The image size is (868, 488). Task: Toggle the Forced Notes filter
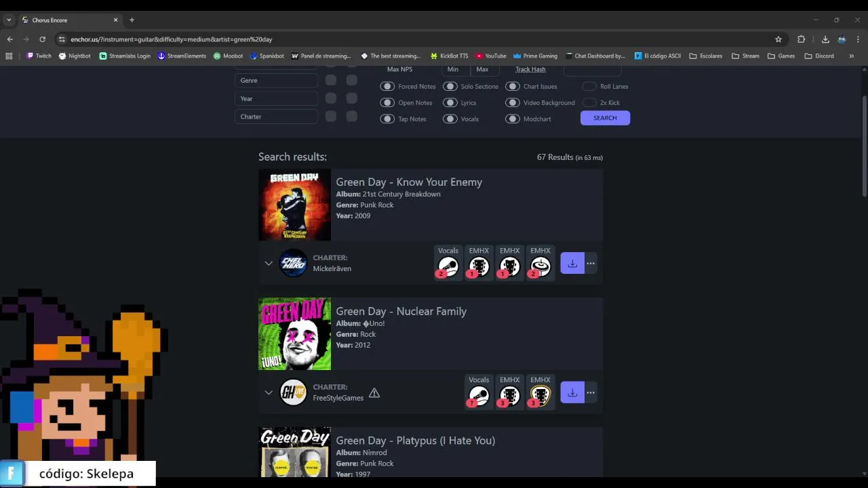(x=387, y=87)
